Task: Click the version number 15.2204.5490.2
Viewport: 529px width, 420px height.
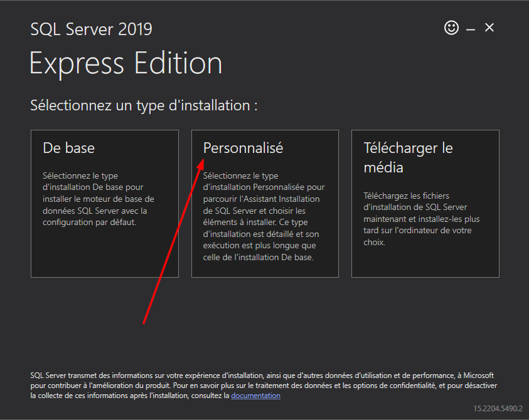Action: [x=498, y=408]
